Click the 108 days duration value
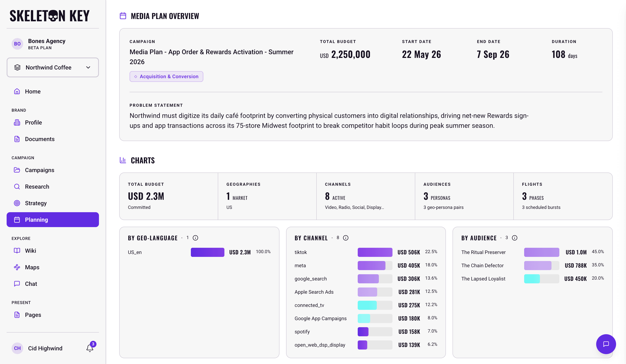 click(x=564, y=55)
